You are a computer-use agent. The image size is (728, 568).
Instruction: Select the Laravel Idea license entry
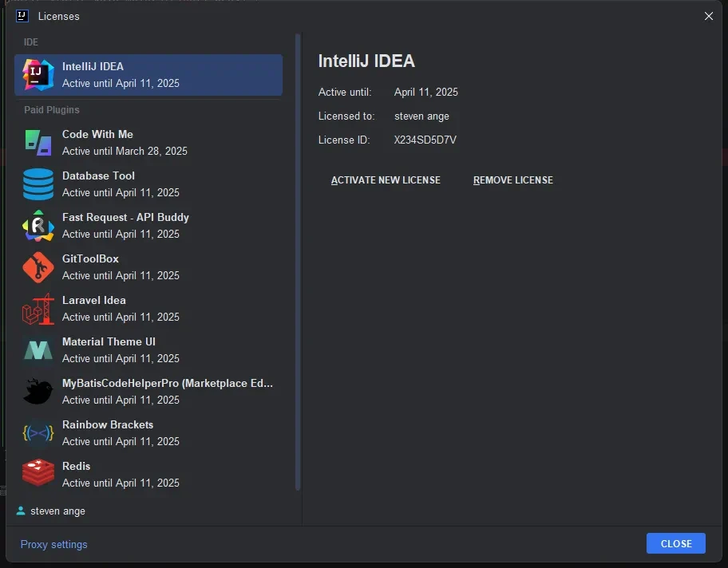click(94, 301)
